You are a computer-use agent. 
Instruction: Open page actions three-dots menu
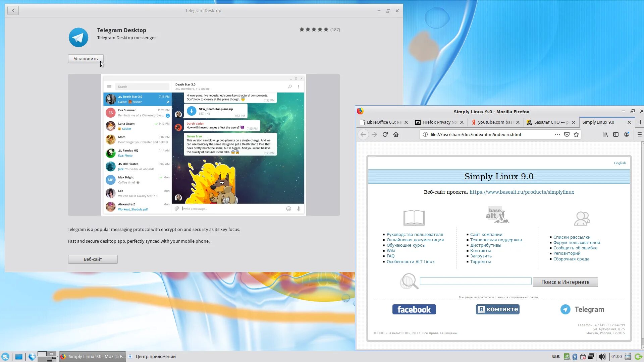pyautogui.click(x=557, y=134)
